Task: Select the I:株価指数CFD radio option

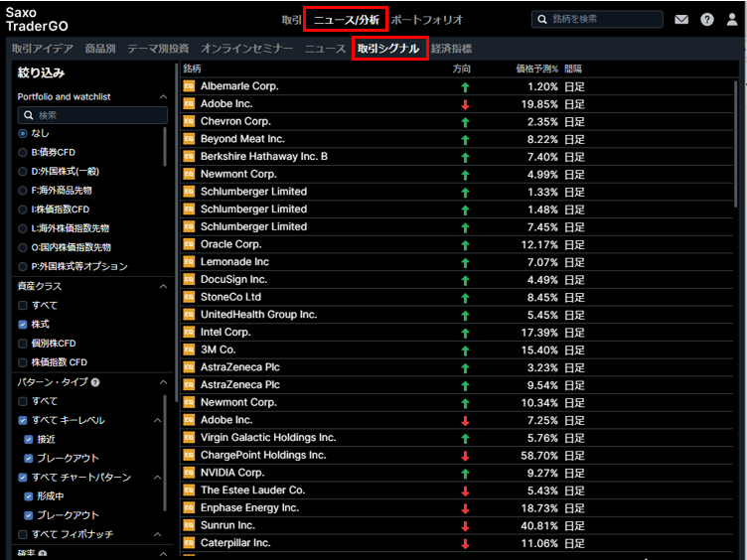Action: pos(23,210)
